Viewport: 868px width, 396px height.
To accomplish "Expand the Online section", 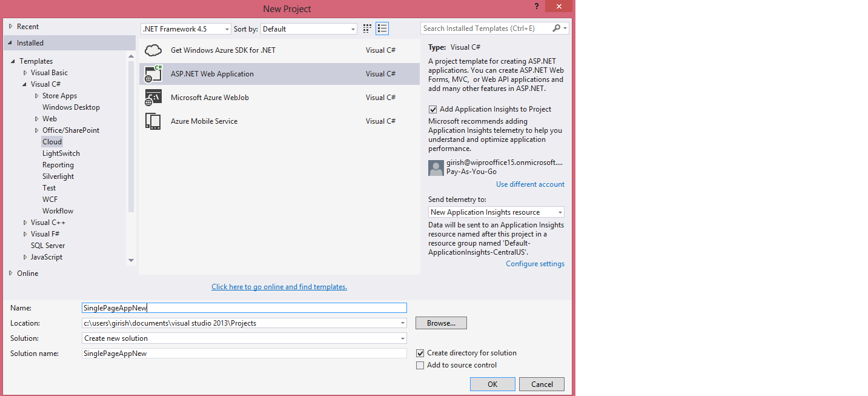I will coord(11,274).
